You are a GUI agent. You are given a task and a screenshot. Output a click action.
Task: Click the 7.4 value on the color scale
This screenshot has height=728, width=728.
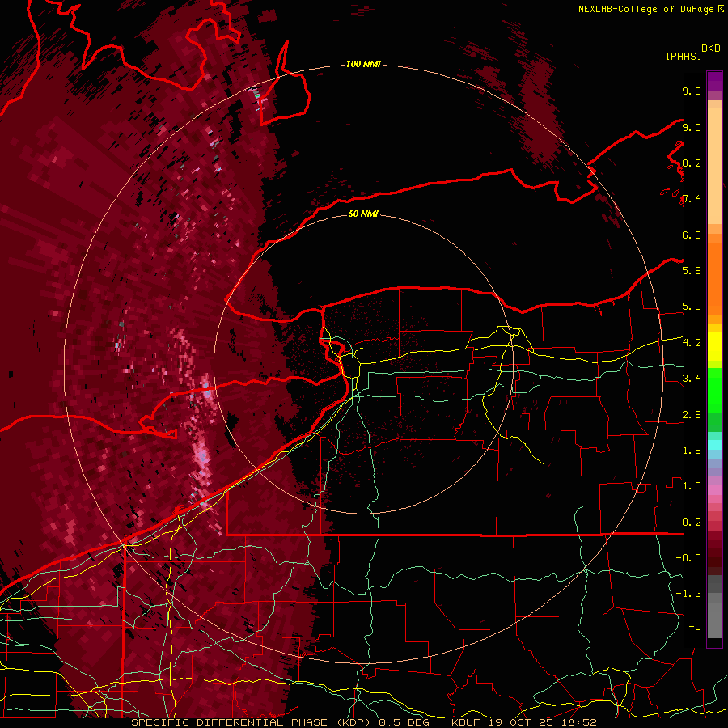click(x=692, y=199)
